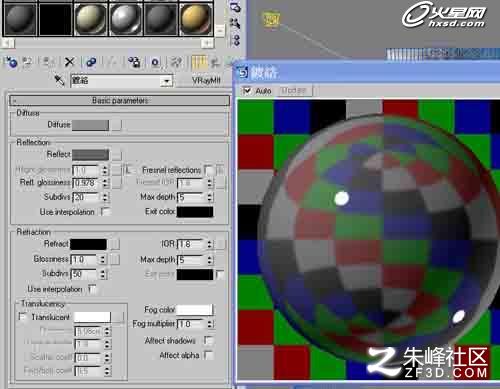500x389 pixels.
Task: Open the material name dropdown
Action: (x=166, y=81)
